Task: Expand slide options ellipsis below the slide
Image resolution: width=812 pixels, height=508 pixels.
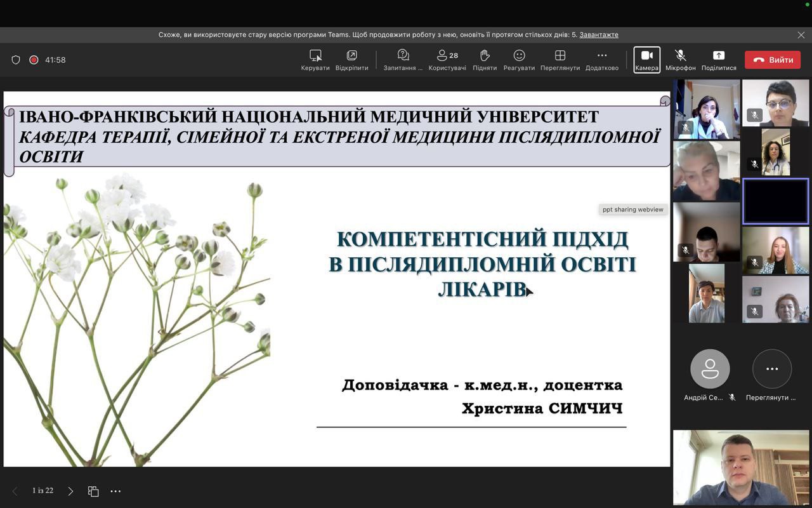Action: point(115,491)
